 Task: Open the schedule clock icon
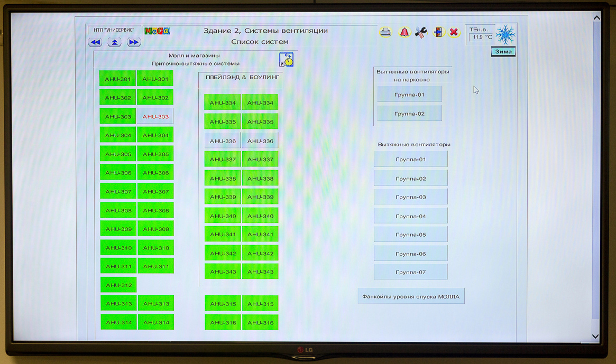(286, 60)
